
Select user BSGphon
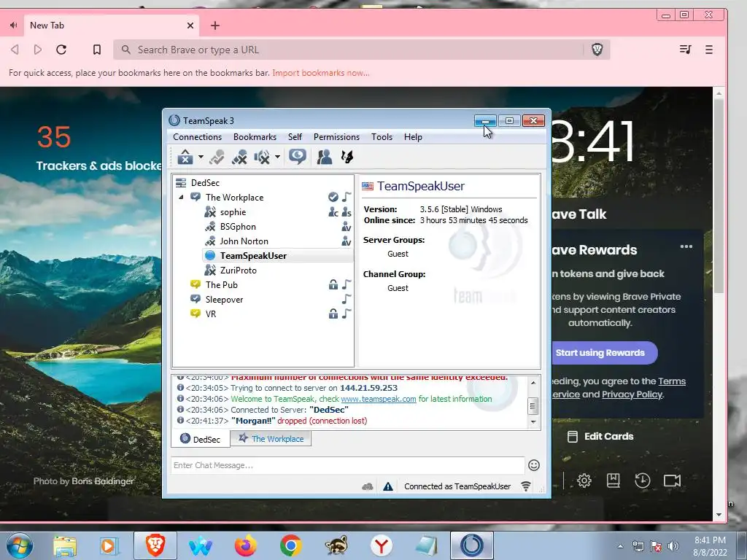click(x=238, y=227)
